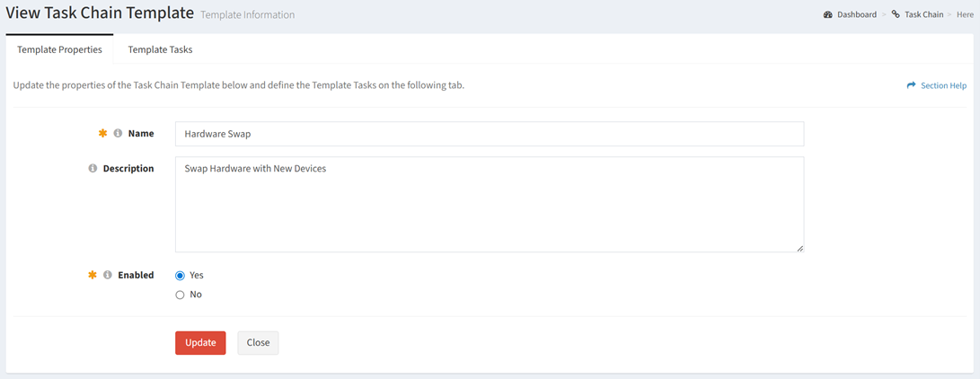Click the info icon beside Name
Image resolution: width=980 pixels, height=379 pixels.
(x=118, y=134)
